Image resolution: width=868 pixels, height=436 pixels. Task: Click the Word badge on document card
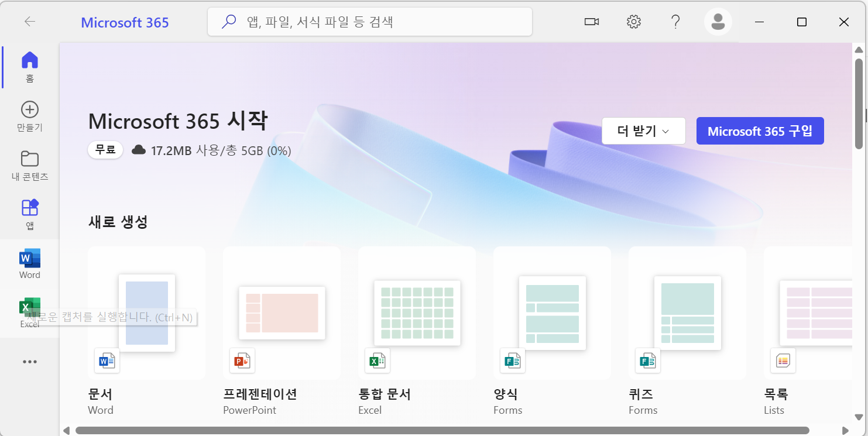point(107,361)
